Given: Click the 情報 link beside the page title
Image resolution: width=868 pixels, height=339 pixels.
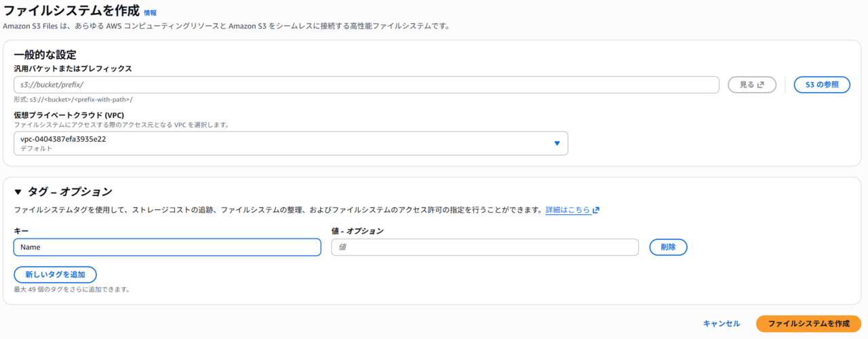Looking at the screenshot, I should [150, 13].
